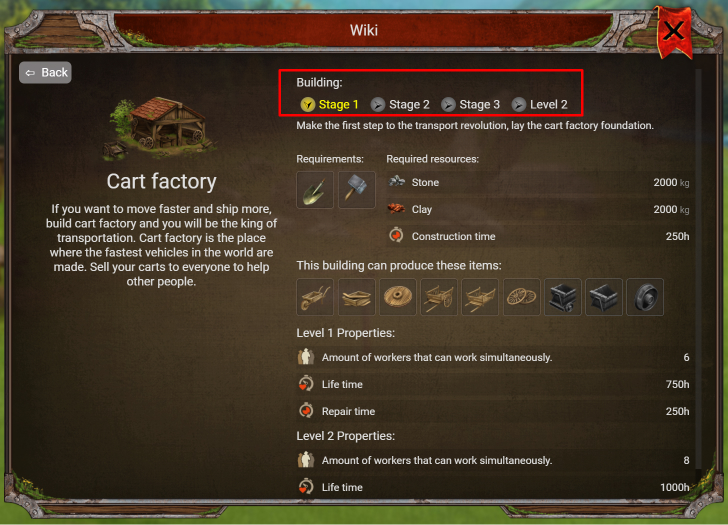
Task: Open the wheelbarrow item icon
Action: pos(315,297)
